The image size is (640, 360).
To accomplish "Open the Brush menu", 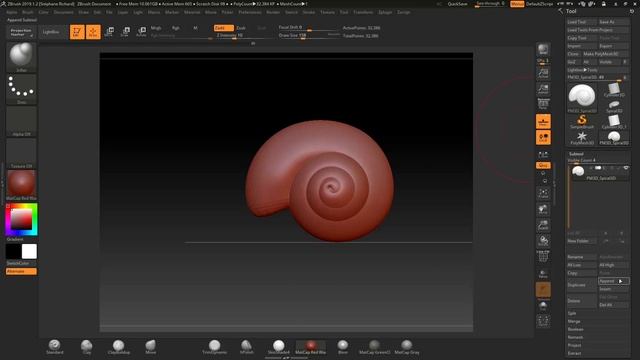I will (x=27, y=12).
